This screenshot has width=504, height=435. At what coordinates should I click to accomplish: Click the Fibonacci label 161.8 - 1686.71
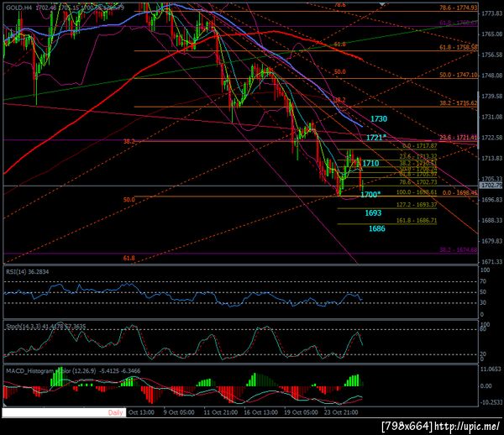point(417,220)
